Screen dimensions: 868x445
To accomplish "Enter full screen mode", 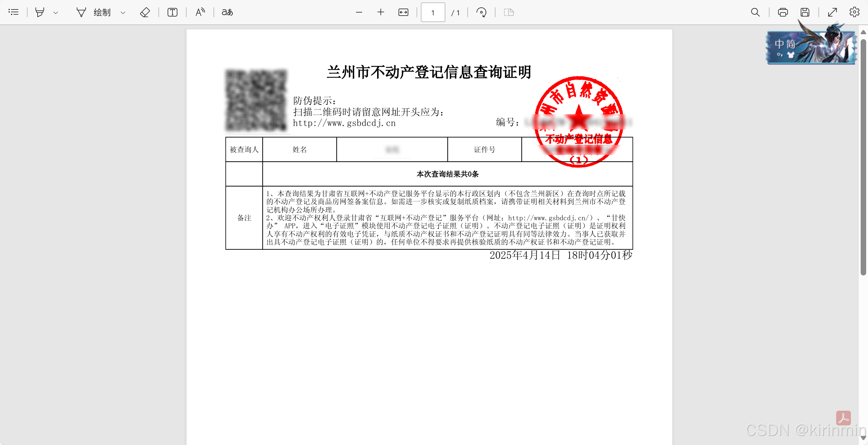I will (832, 13).
